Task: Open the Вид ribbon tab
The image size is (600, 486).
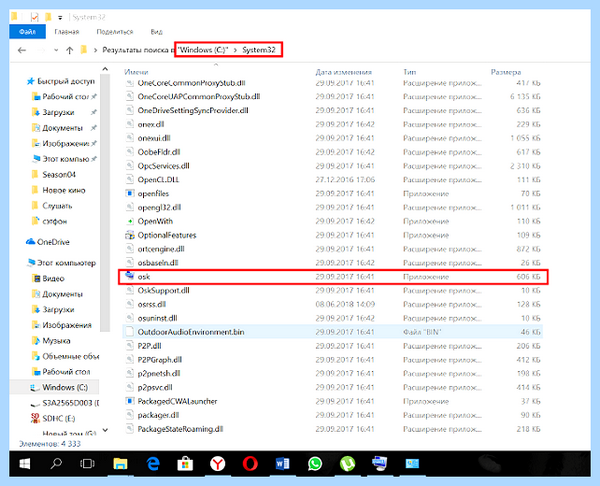Action: tap(157, 32)
